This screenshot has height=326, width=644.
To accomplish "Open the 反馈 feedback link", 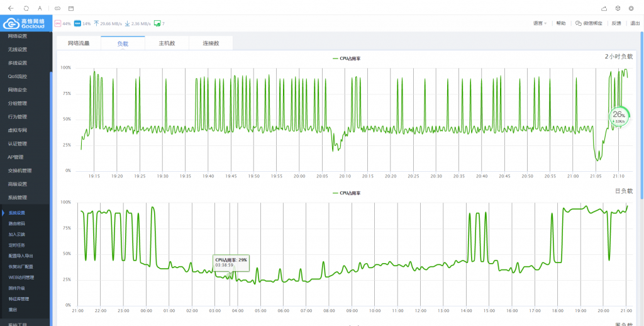I will coord(616,23).
